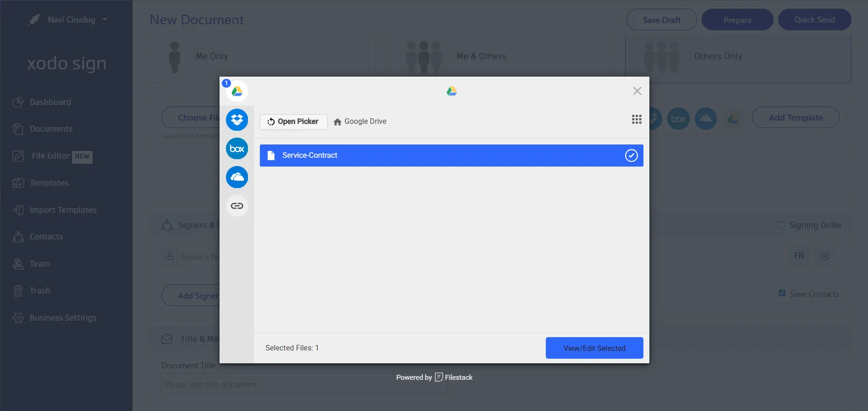Click the Dashboard pie chart icon
The image size is (868, 411).
[x=18, y=102]
